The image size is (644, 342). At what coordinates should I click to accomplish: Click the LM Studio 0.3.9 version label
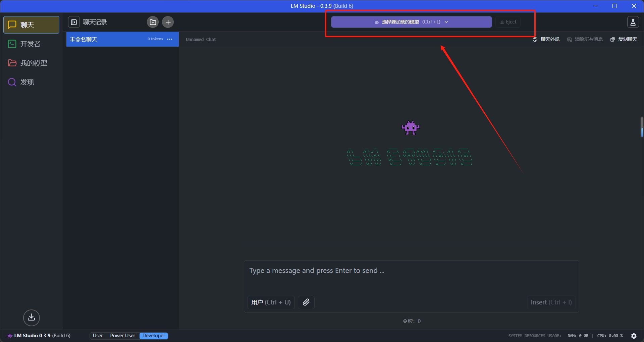coord(39,336)
